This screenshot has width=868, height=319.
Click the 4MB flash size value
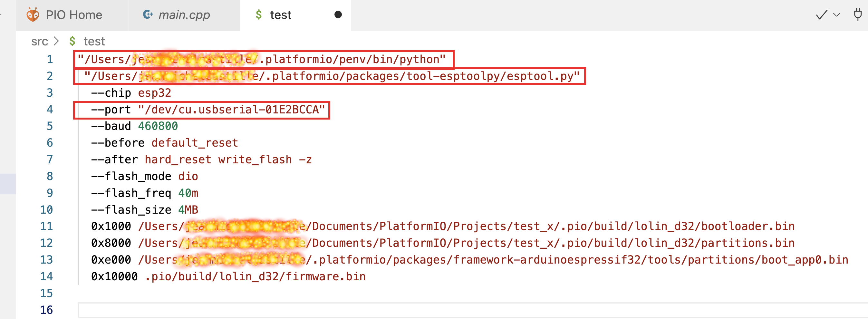pos(188,210)
